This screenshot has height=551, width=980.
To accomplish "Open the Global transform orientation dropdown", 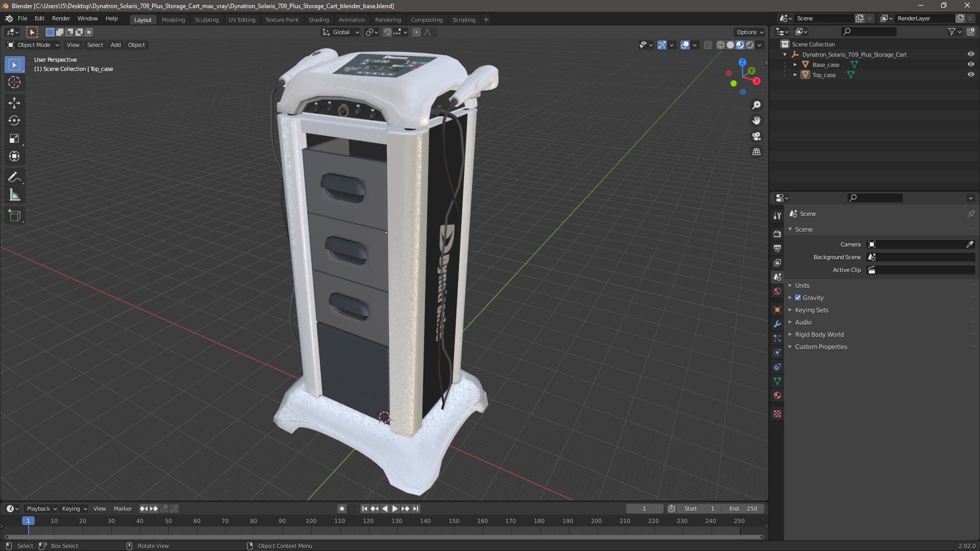I will (341, 32).
